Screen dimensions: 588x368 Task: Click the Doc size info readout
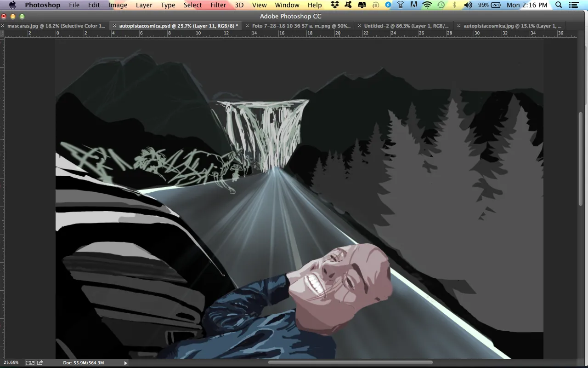[x=84, y=363]
